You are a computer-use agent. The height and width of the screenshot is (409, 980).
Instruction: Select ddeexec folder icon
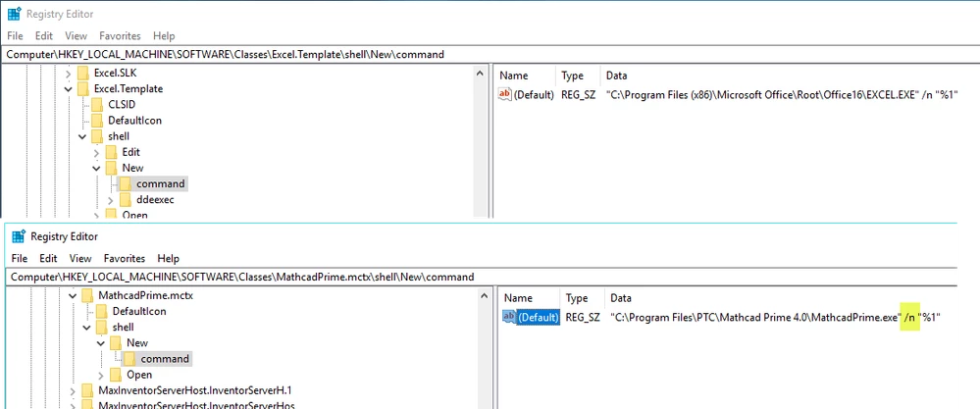coord(125,200)
